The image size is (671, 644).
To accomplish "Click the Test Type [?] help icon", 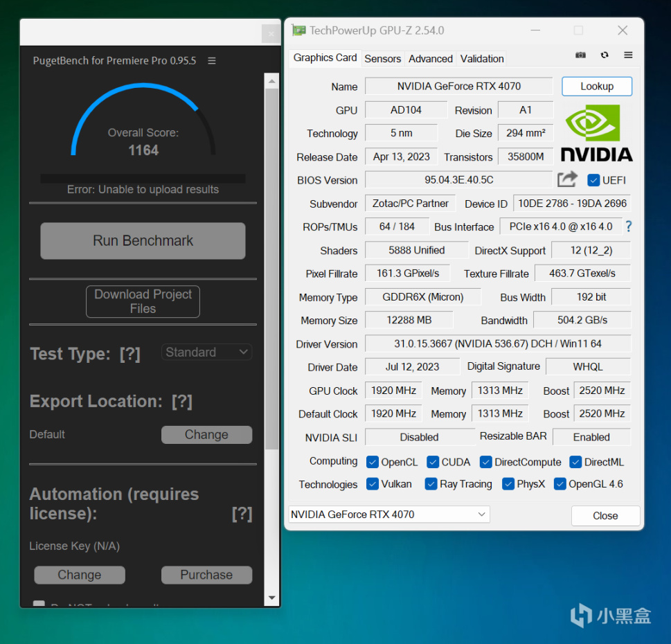I will (x=129, y=354).
